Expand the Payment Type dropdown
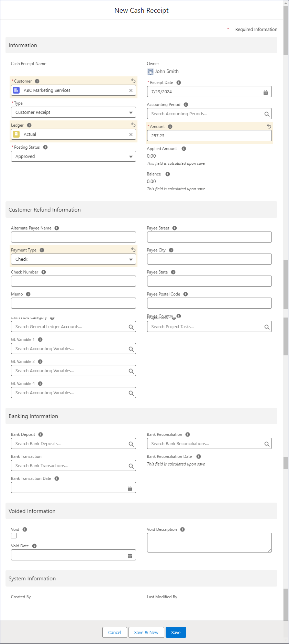Viewport: 289px width, 644px height. coord(74,259)
